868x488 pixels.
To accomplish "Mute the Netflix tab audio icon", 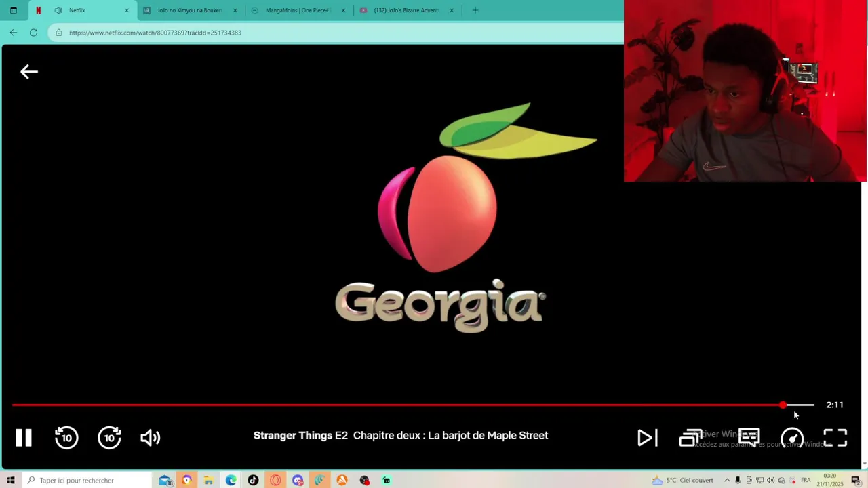I will click(x=58, y=10).
